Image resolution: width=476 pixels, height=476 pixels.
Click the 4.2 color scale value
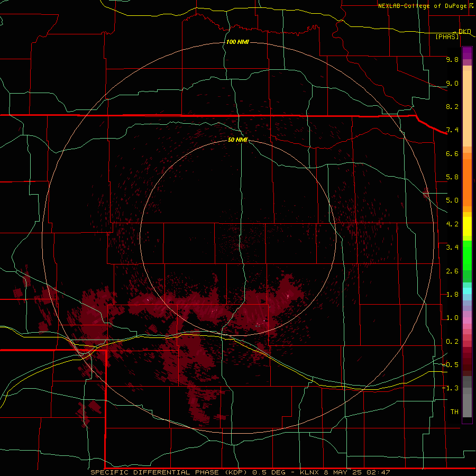pos(452,224)
